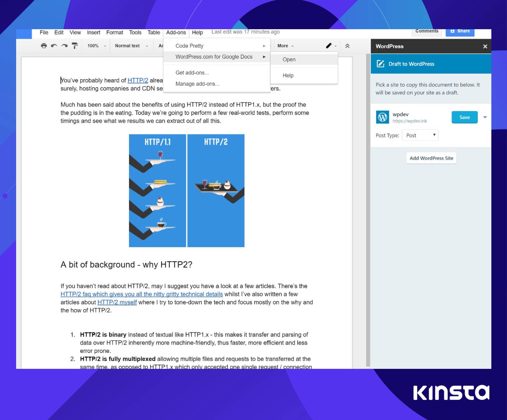The width and height of the screenshot is (507, 420).
Task: Open the Format menu
Action: pos(115,32)
